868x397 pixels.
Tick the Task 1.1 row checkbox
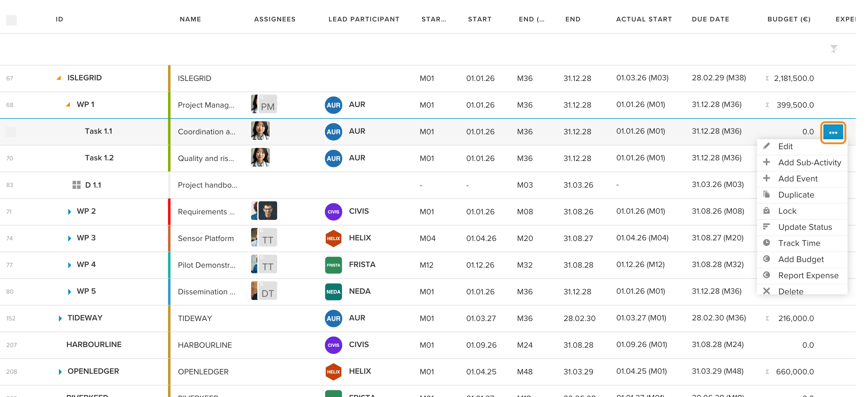click(x=11, y=132)
